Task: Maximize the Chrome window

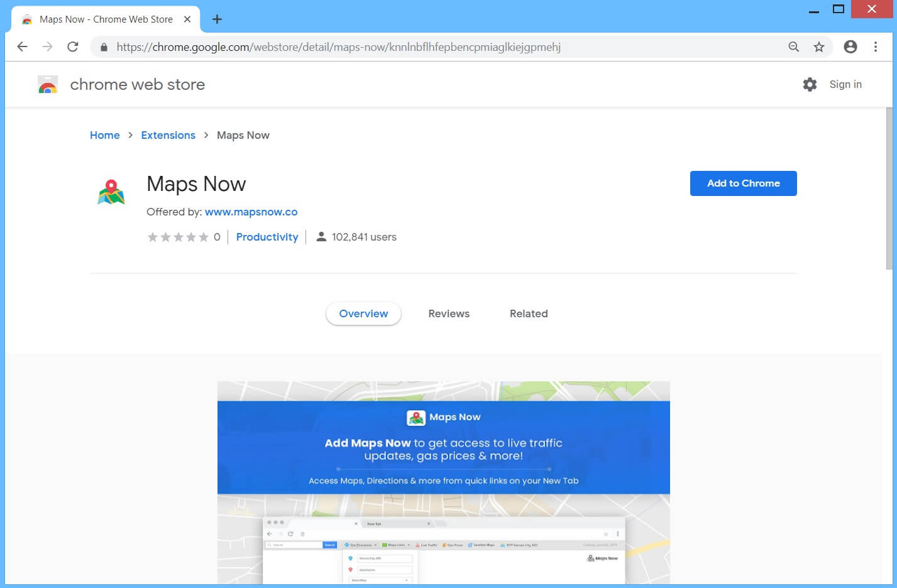Action: tap(839, 9)
